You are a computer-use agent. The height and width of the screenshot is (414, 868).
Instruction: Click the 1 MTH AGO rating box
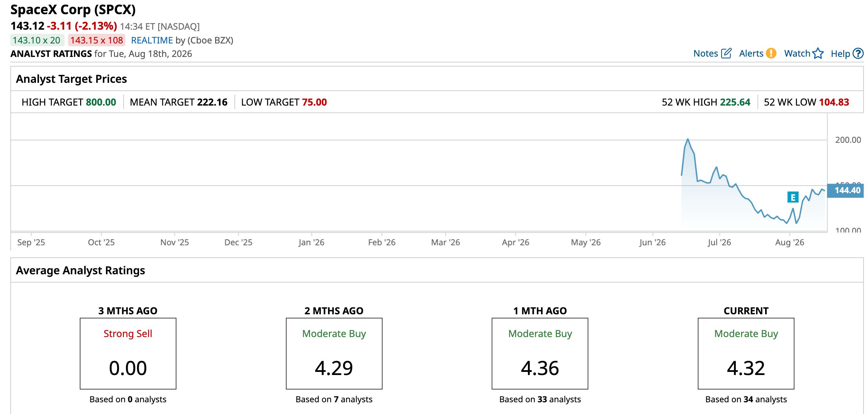[x=540, y=354]
